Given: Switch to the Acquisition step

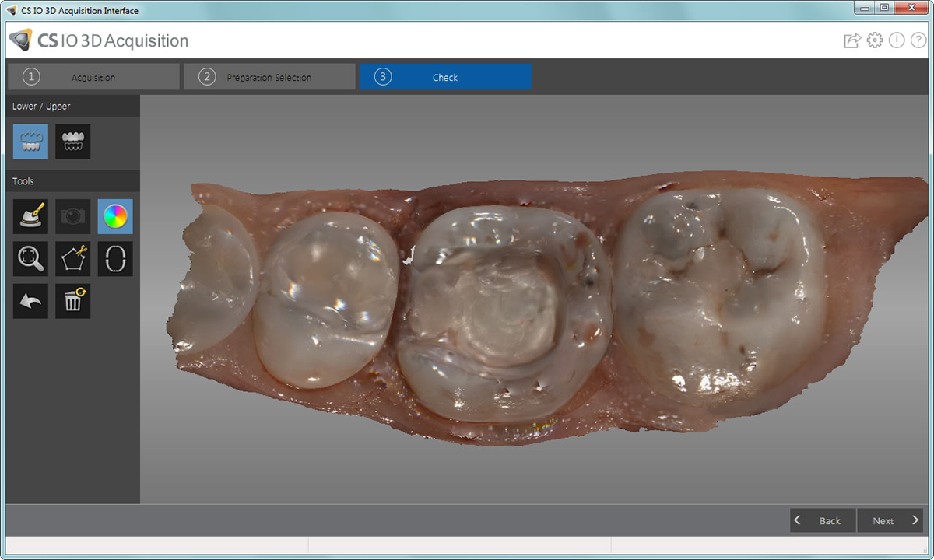Looking at the screenshot, I should coord(93,77).
